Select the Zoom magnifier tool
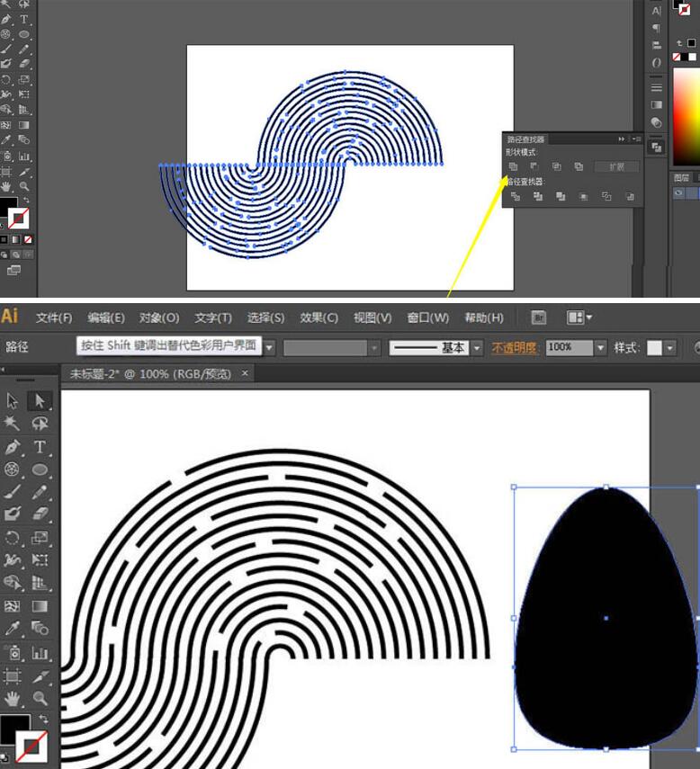This screenshot has height=769, width=700. pos(40,698)
